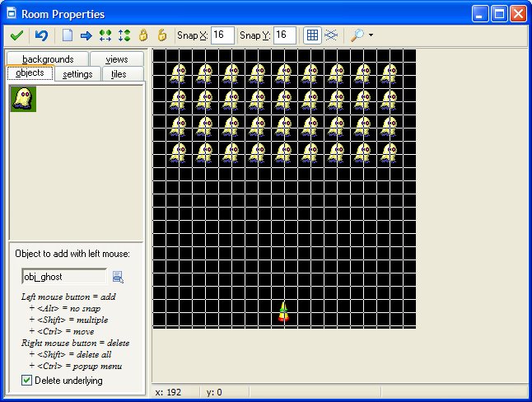Click the closed padlock lock instances icon
This screenshot has width=532, height=402.
click(x=143, y=35)
